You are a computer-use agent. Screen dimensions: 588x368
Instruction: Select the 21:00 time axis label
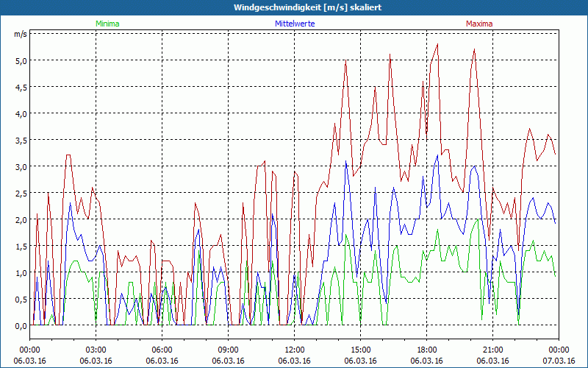point(493,350)
